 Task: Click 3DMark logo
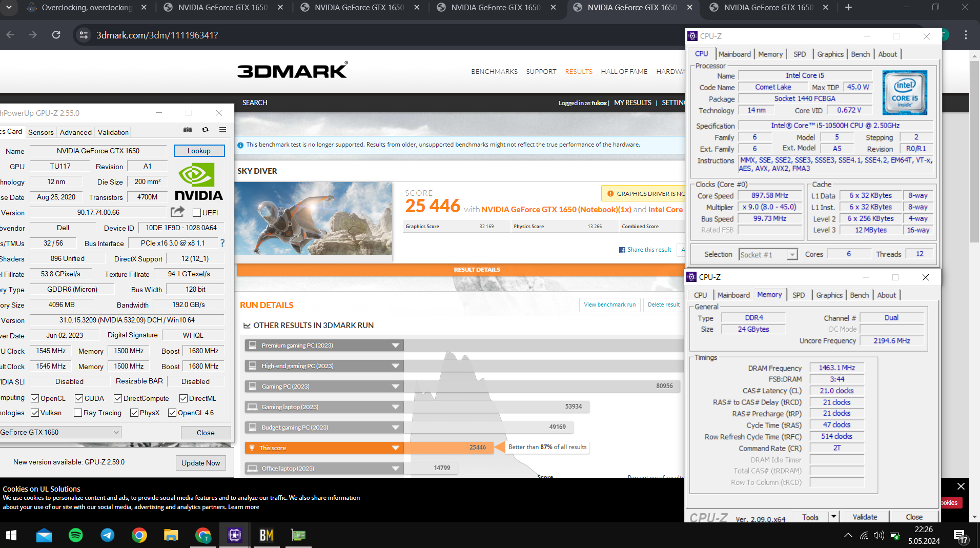292,70
